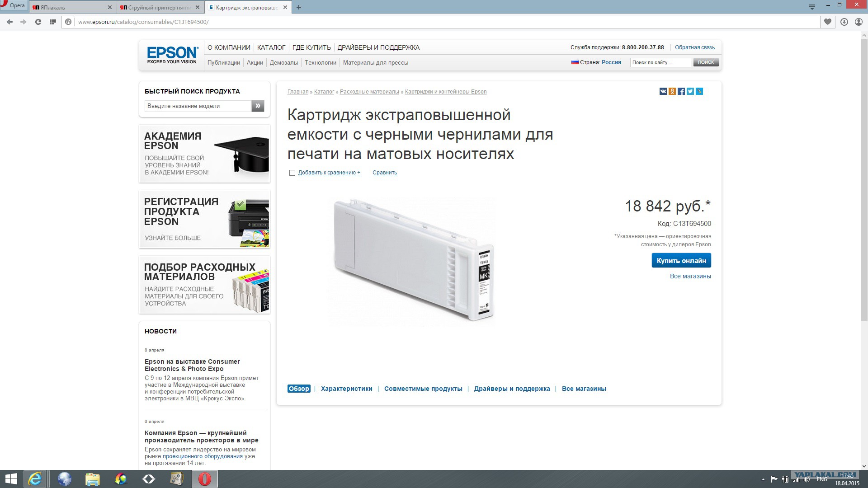The height and width of the screenshot is (488, 868).
Task: Click the battery icon in system tray
Action: pyautogui.click(x=785, y=479)
